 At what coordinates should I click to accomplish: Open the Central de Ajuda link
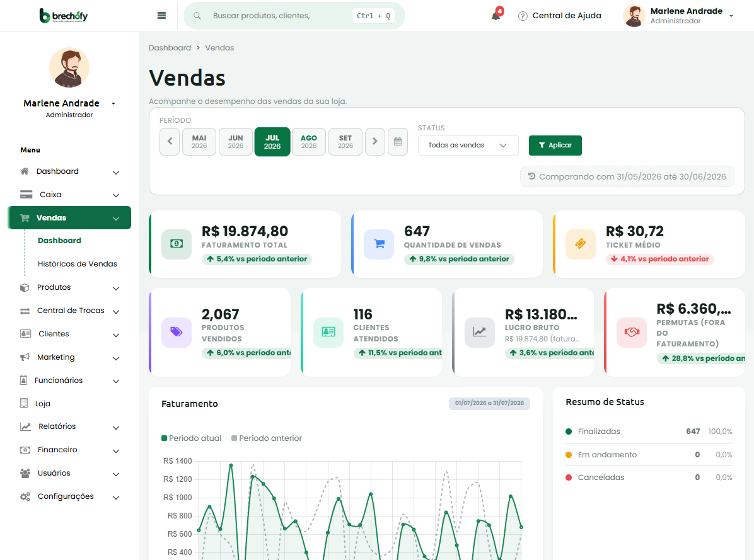[x=567, y=15]
